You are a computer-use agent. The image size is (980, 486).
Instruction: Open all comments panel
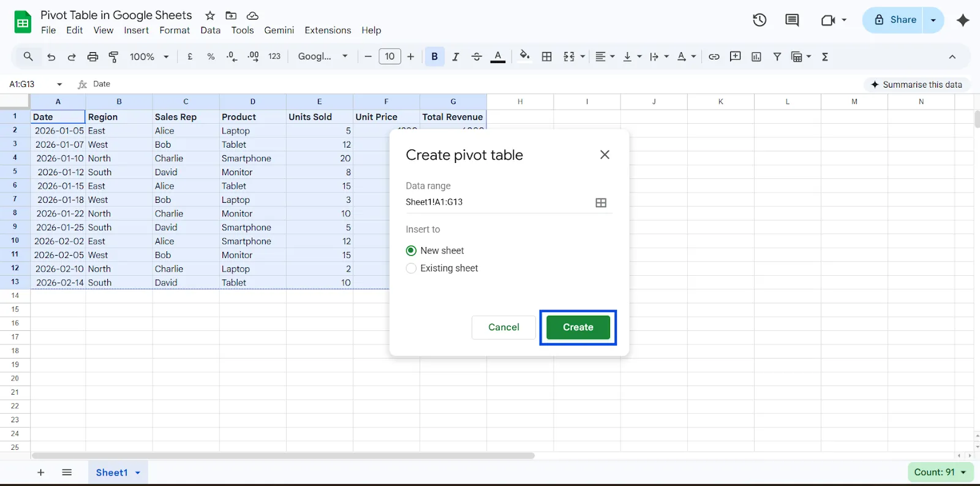pos(792,20)
